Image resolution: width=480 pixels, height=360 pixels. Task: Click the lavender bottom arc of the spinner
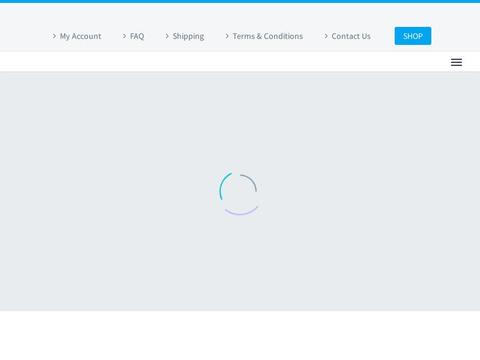point(241,212)
